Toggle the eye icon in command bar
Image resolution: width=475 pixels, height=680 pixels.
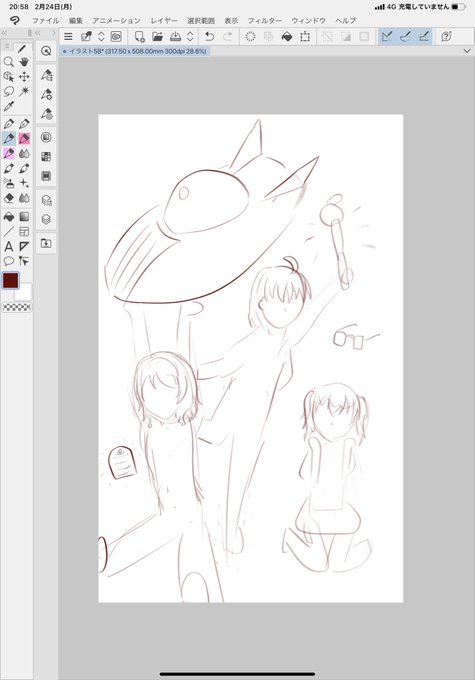116,36
